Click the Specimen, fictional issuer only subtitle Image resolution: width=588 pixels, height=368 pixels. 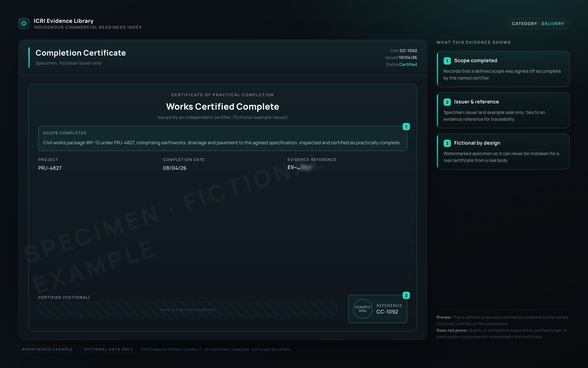click(69, 63)
